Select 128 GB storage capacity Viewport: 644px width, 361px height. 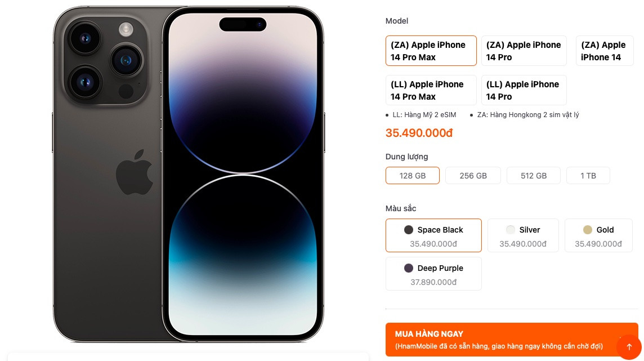click(413, 175)
